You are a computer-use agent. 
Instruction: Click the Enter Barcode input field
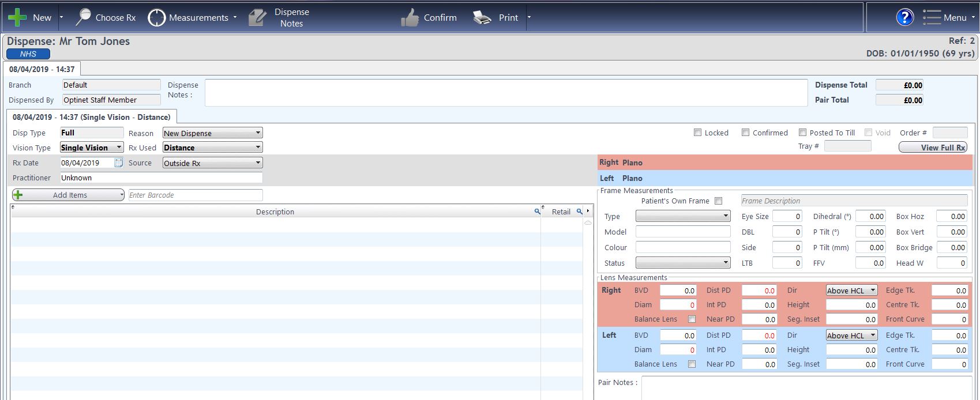coord(195,195)
